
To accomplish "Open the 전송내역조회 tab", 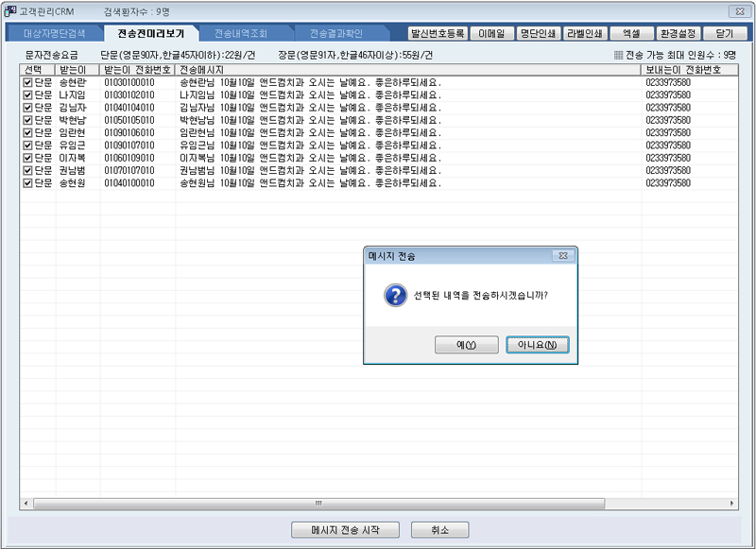I will tap(240, 33).
